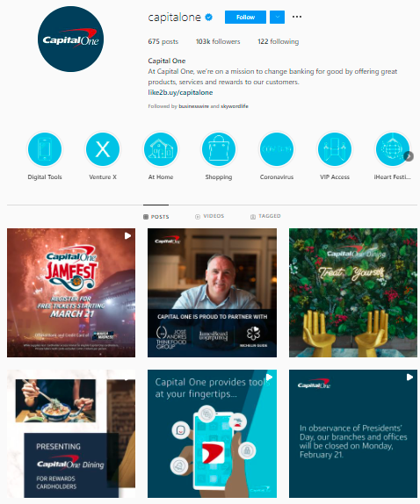
Task: Switch to the Tagged tab
Action: coord(265,216)
